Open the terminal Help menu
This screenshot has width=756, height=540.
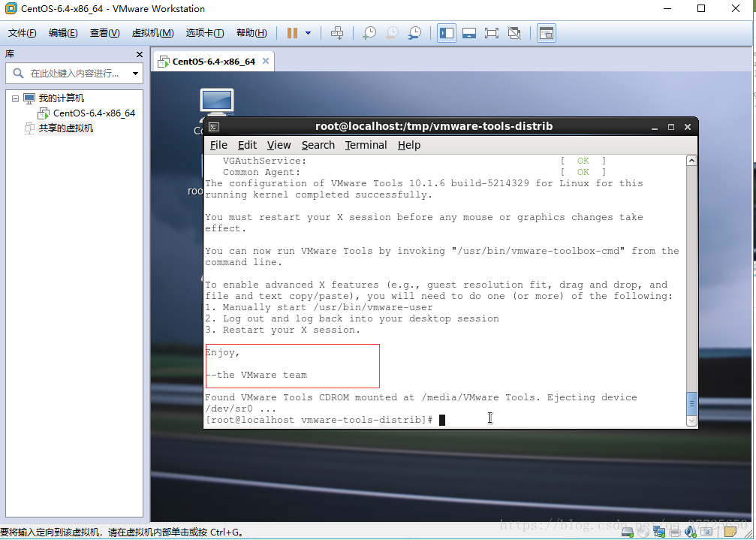click(409, 145)
